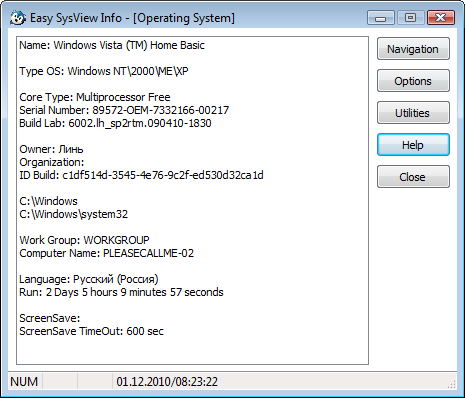
Task: Click the 'Type OS: Windows NT\2000\ME\XP' line
Action: (x=104, y=71)
